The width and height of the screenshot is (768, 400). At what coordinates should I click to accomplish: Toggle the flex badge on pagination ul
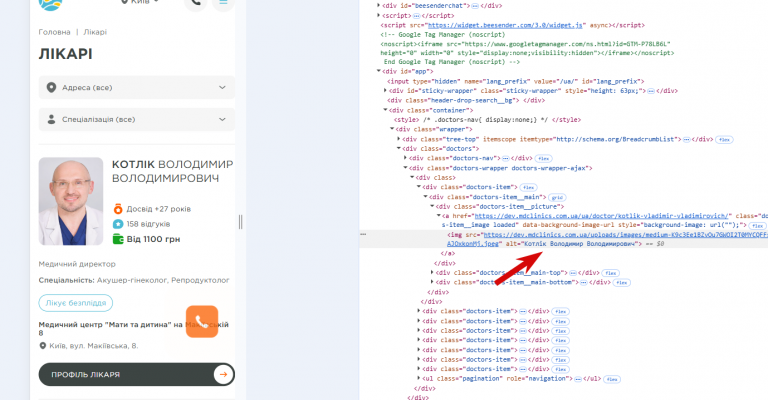click(612, 379)
